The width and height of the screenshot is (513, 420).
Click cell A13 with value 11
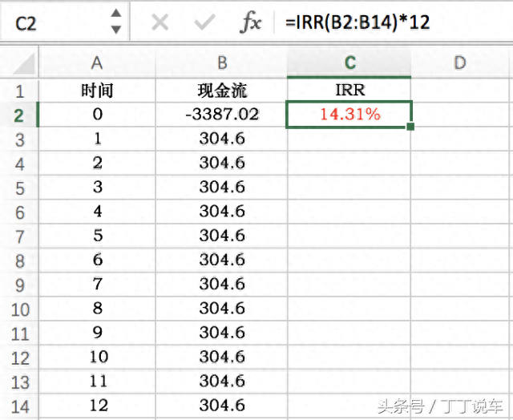97,382
